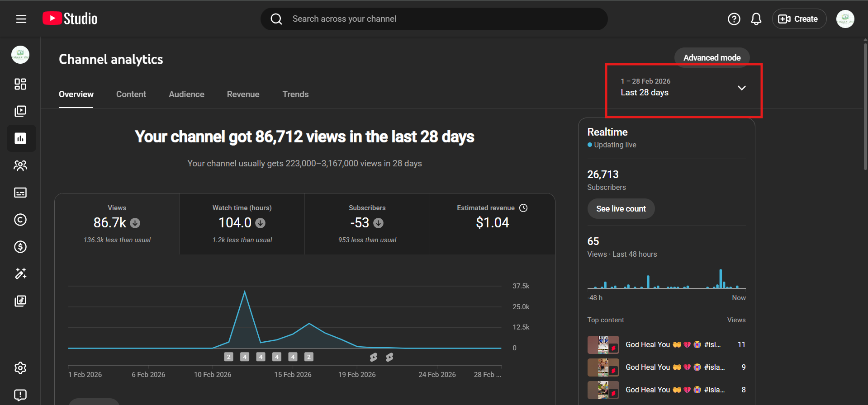Viewport: 868px width, 405px height.
Task: Open Audio library in sidebar
Action: click(20, 301)
